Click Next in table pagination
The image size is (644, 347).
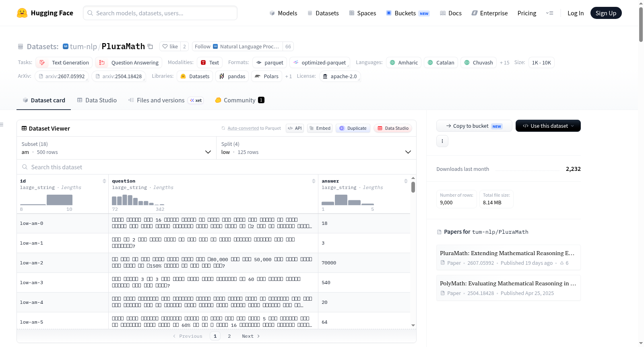point(251,336)
